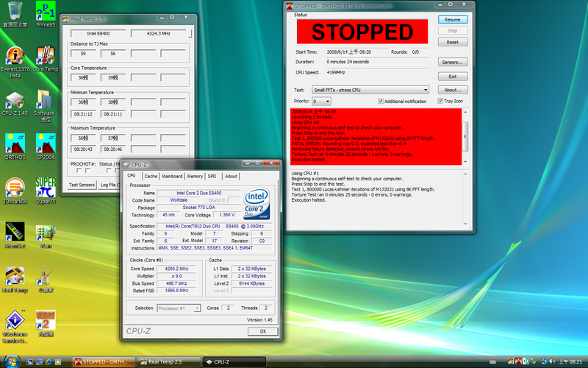Toggle Additional notification checkbox in ORTHOS
588x368 pixels.
click(x=381, y=102)
